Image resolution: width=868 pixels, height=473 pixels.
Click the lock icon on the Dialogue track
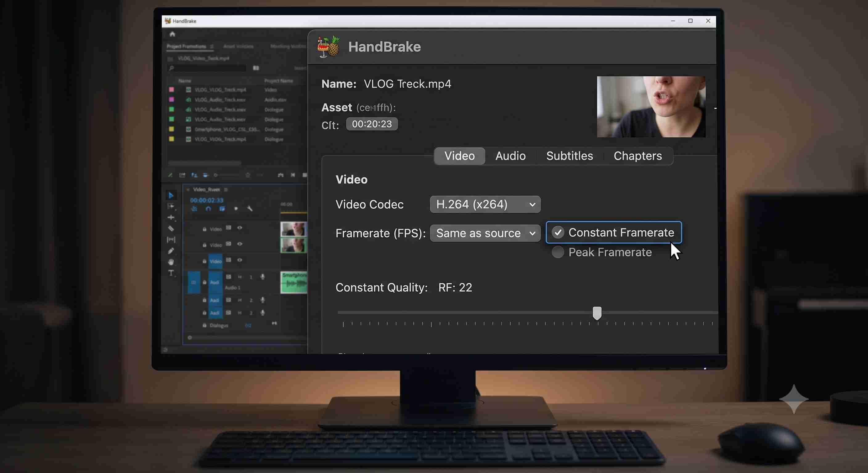click(205, 325)
